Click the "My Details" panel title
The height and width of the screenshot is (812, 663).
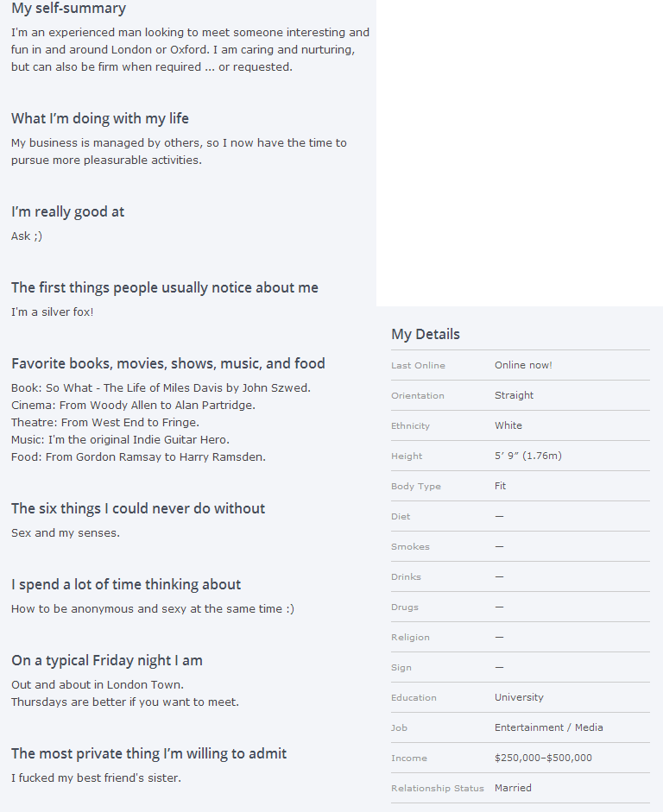point(426,335)
